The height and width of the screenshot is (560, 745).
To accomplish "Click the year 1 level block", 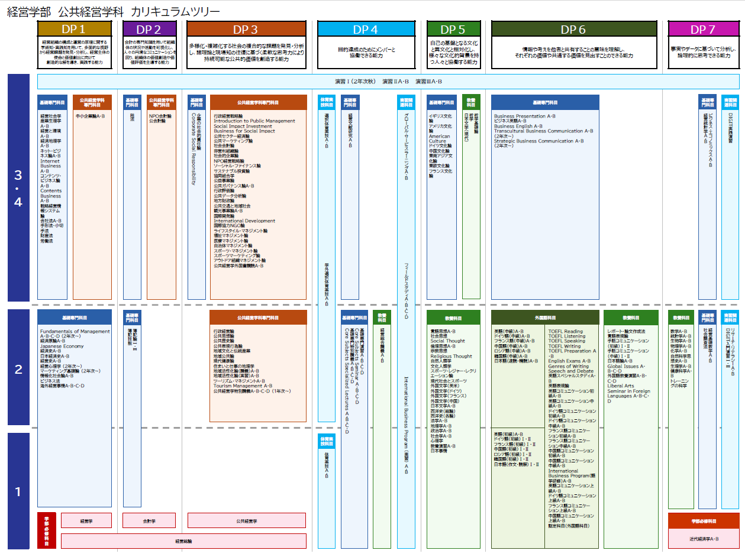I will pos(18,491).
